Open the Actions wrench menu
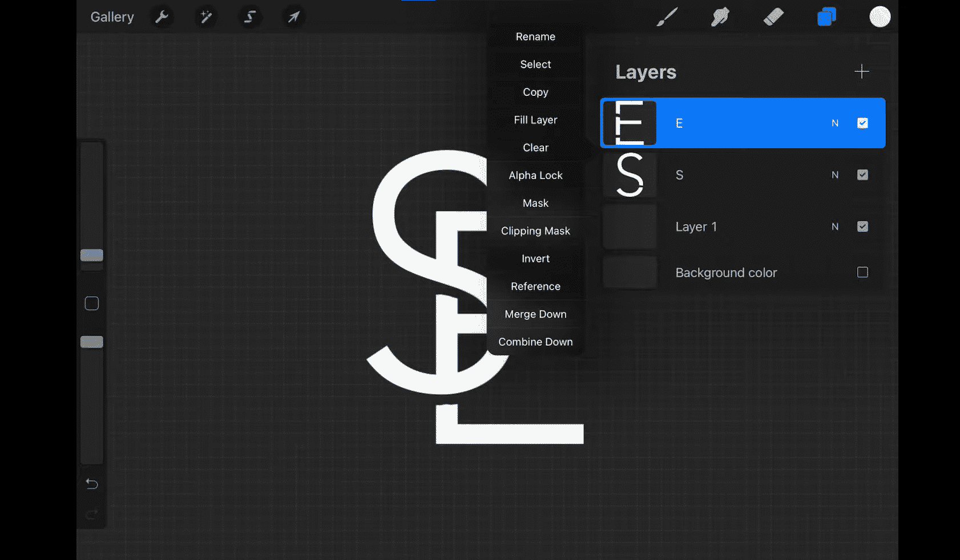960x560 pixels. (162, 17)
